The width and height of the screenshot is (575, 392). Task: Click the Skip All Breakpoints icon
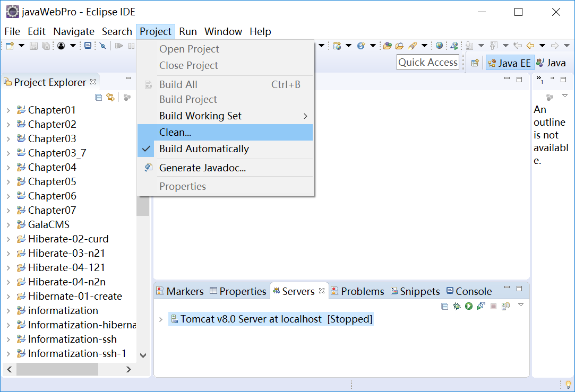pyautogui.click(x=102, y=46)
